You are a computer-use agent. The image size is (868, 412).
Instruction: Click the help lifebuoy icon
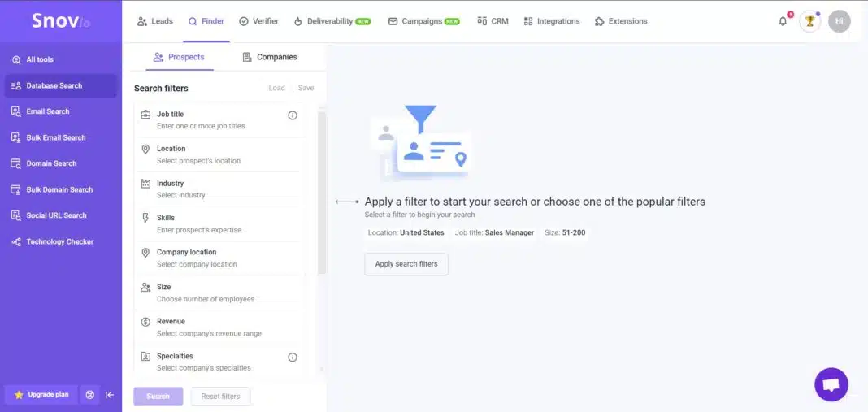pos(90,395)
